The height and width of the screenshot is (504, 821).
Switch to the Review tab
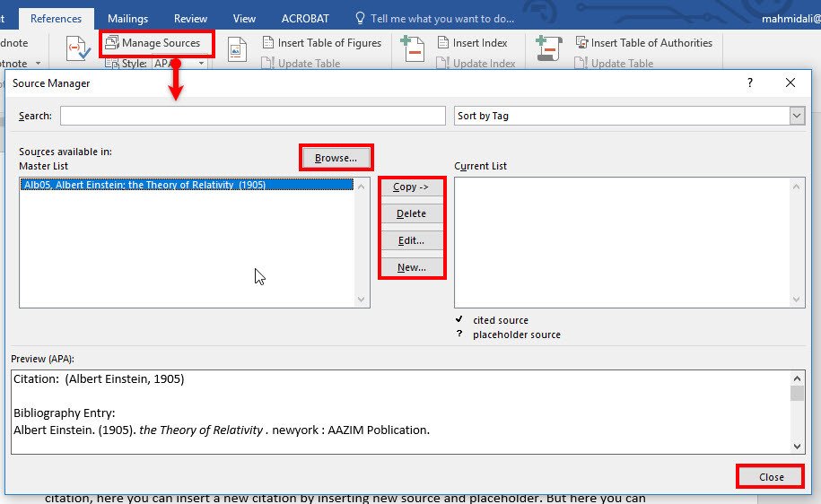(190, 19)
